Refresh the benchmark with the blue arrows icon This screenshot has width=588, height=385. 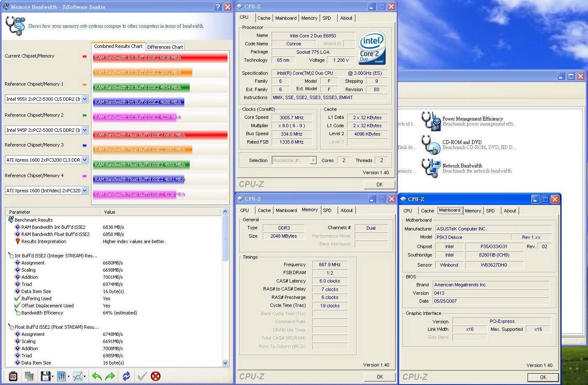(126, 376)
